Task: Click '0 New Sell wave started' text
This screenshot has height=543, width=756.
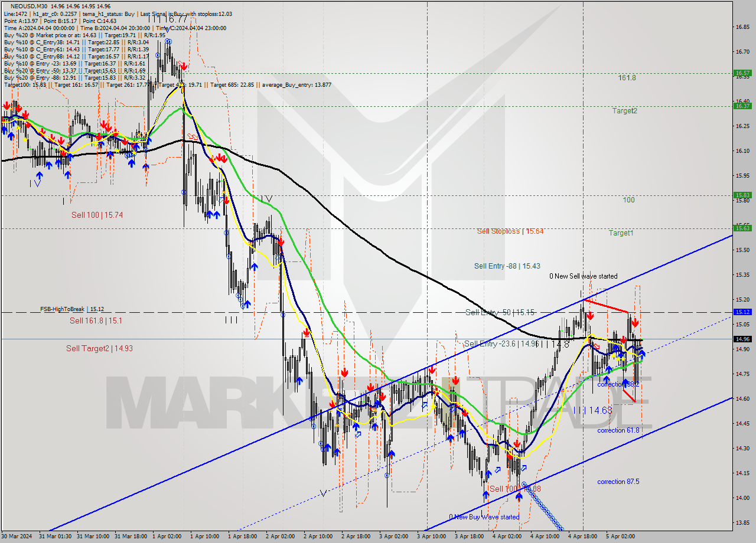Action: point(584,276)
